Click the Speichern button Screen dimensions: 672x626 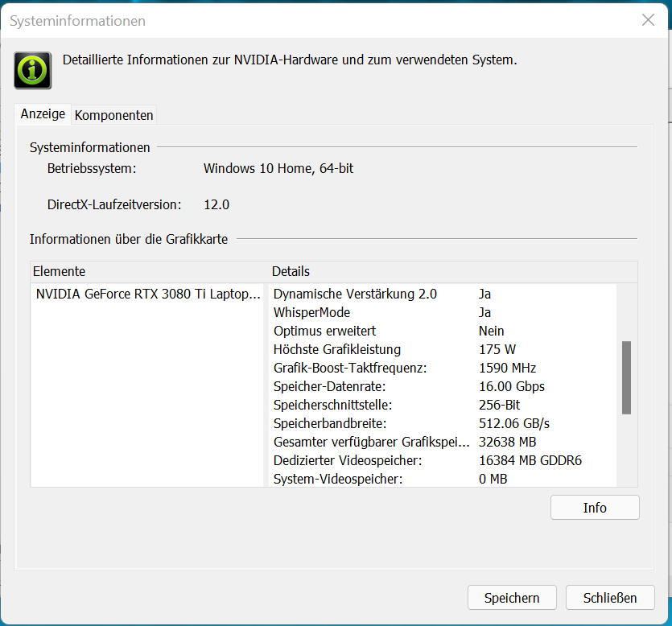coord(512,597)
